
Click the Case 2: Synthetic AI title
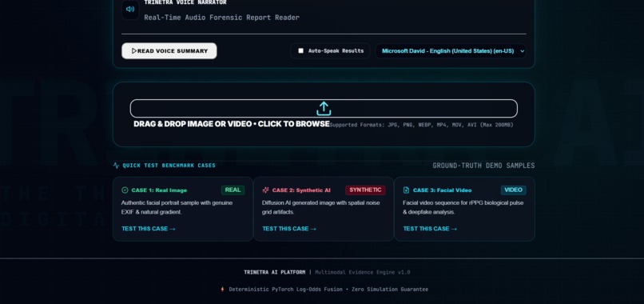pyautogui.click(x=301, y=190)
